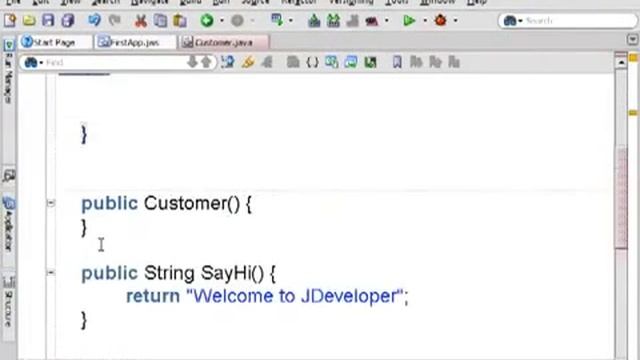Switch to the Start Page tab
Viewport: 640px width, 360px height.
click(56, 42)
